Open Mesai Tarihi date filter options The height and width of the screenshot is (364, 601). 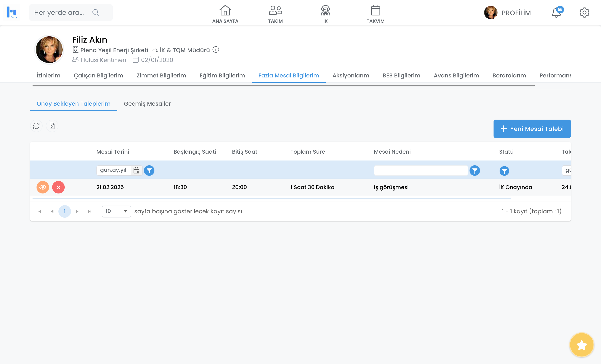point(149,170)
